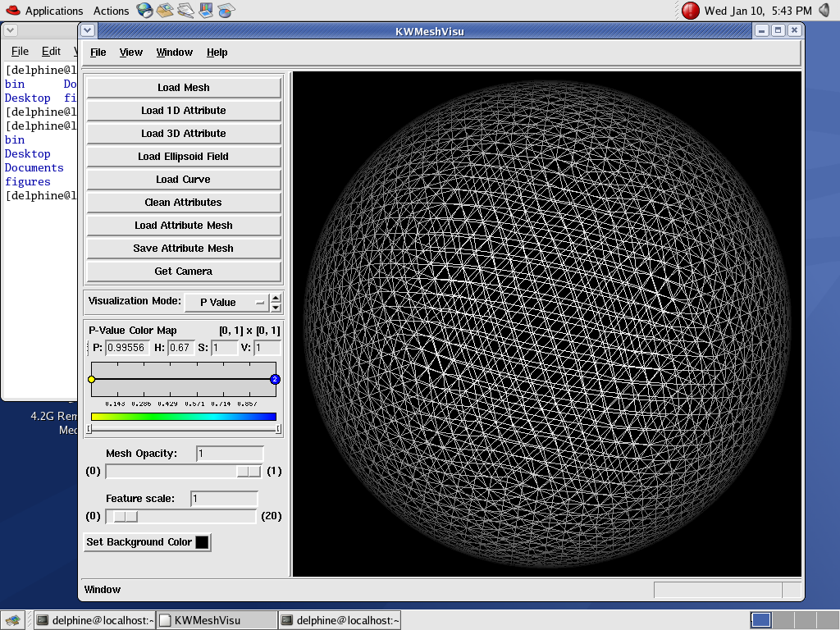Click the show desktop icon in taskbar
Viewport: 840px width, 630px height.
coord(11,621)
